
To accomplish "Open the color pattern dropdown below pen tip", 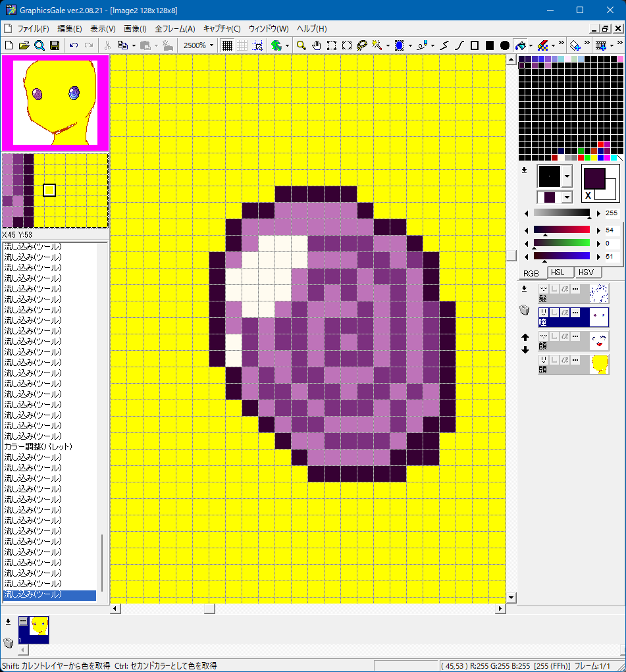I will (x=567, y=197).
